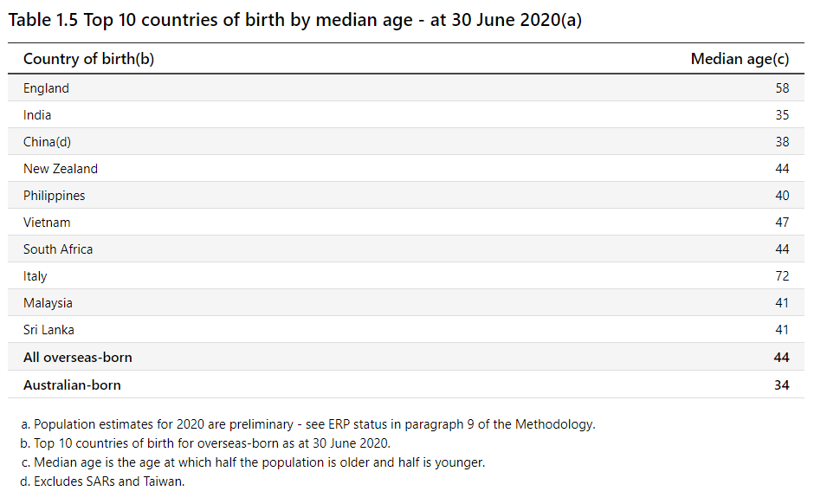Select the Italy row label
Image resolution: width=814 pixels, height=504 pixels.
coord(36,276)
